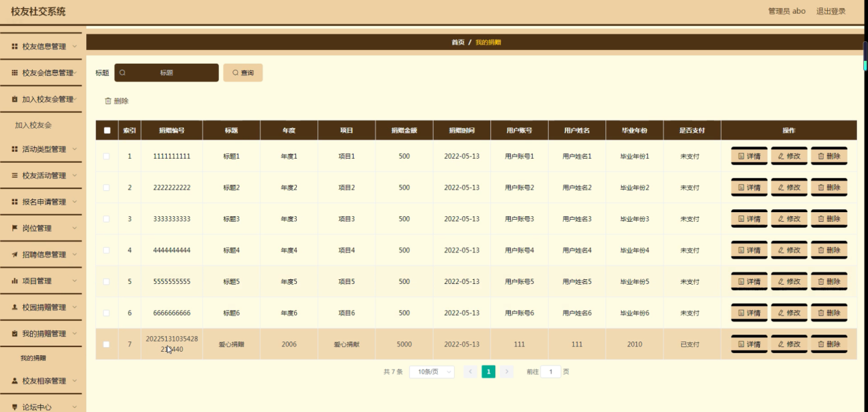Expand 活动类型管理 chevron
Image resolution: width=868 pixels, height=412 pixels.
tap(75, 149)
